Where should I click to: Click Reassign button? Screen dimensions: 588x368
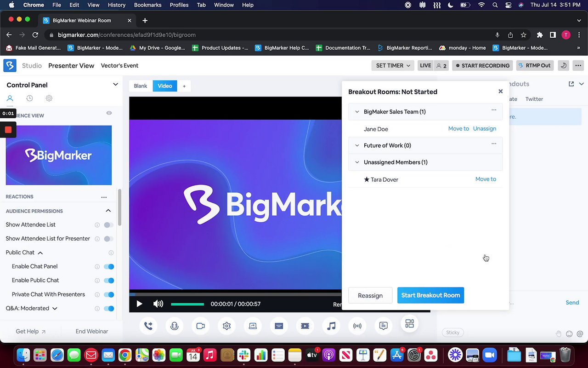point(370,295)
